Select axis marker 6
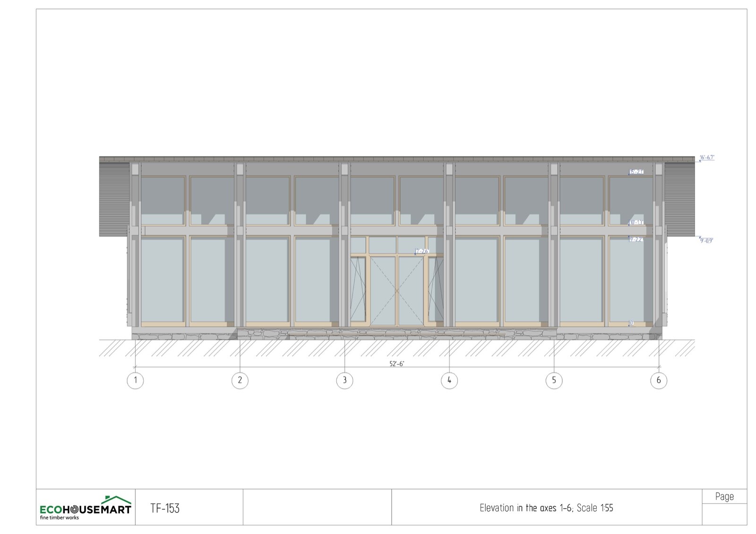 [659, 380]
